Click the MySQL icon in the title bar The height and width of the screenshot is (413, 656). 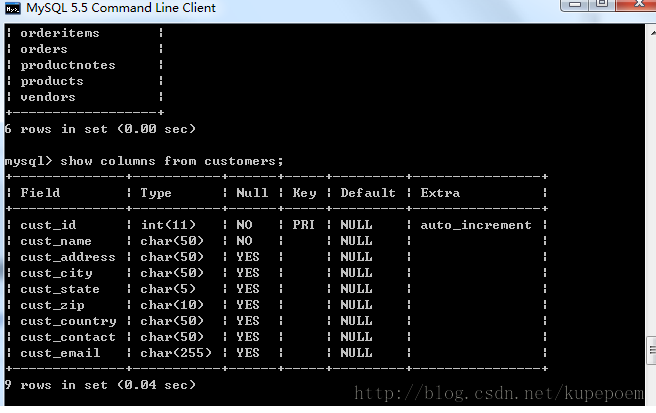13,8
